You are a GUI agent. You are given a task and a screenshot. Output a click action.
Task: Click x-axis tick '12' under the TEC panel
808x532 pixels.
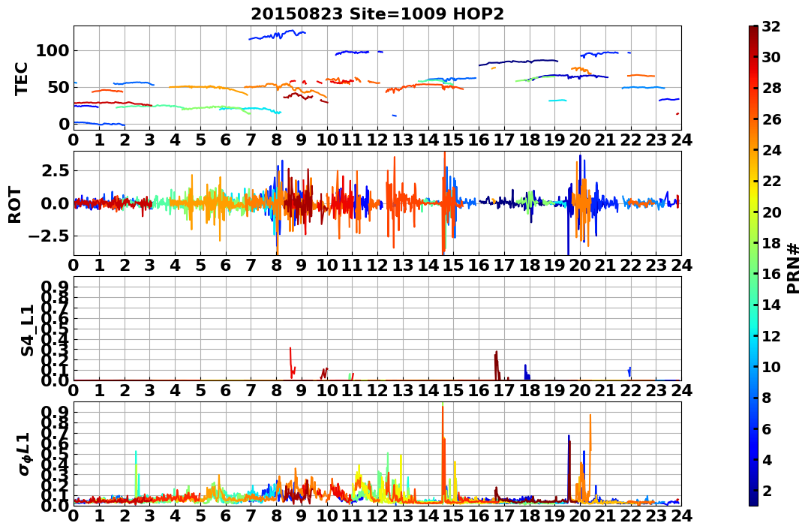click(377, 140)
